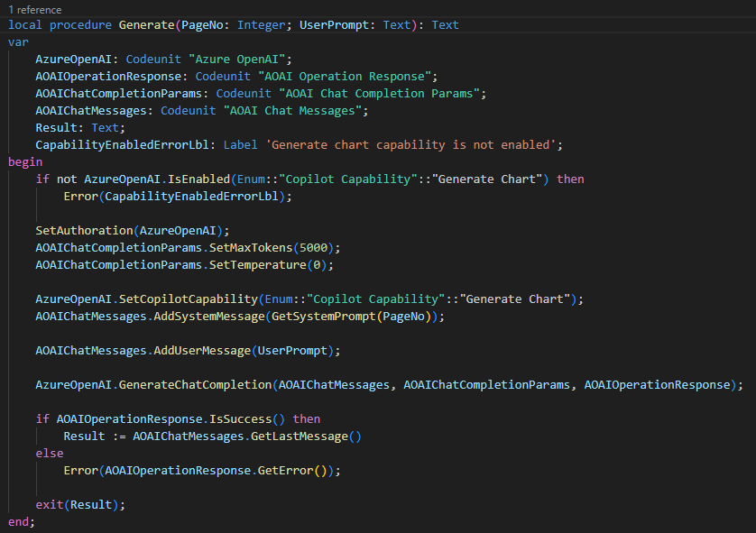Viewport: 756px width, 533px height.
Task: Click the string "AOAI Chat Completion Params"
Action: pos(380,94)
